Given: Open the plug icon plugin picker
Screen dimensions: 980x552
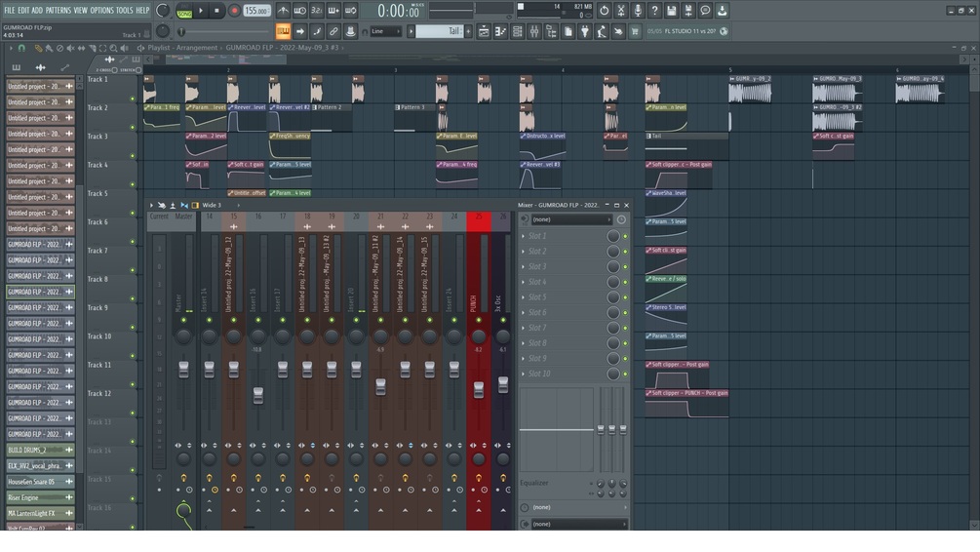Looking at the screenshot, I should (x=585, y=31).
